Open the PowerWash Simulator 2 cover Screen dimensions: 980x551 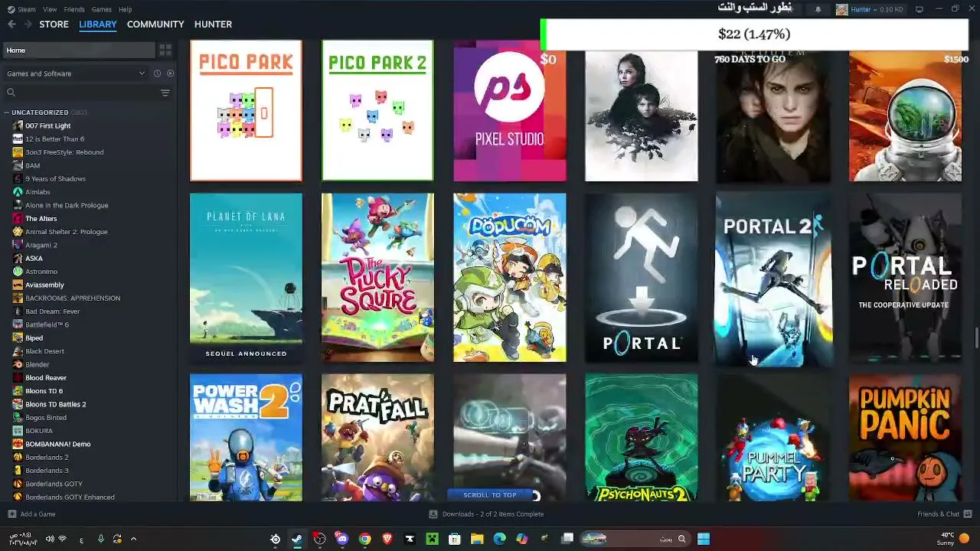(x=246, y=438)
